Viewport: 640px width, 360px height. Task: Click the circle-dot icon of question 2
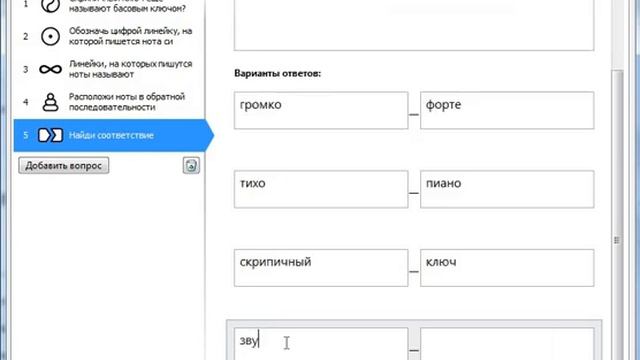point(51,36)
